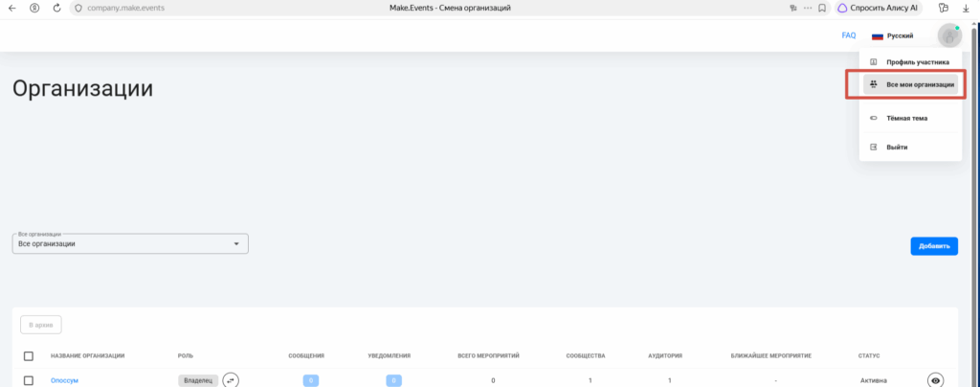Click the browser back arrow
The image size is (980, 387).
pyautogui.click(x=11, y=8)
